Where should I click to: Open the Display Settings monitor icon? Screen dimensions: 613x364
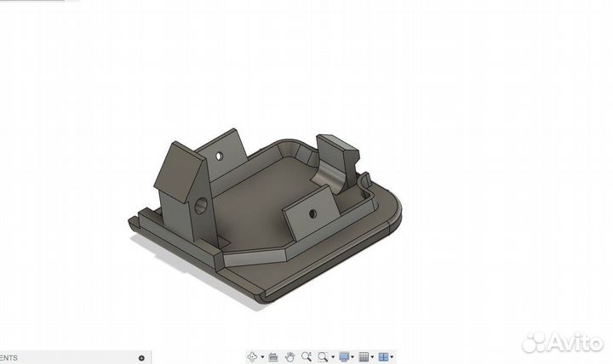point(344,356)
